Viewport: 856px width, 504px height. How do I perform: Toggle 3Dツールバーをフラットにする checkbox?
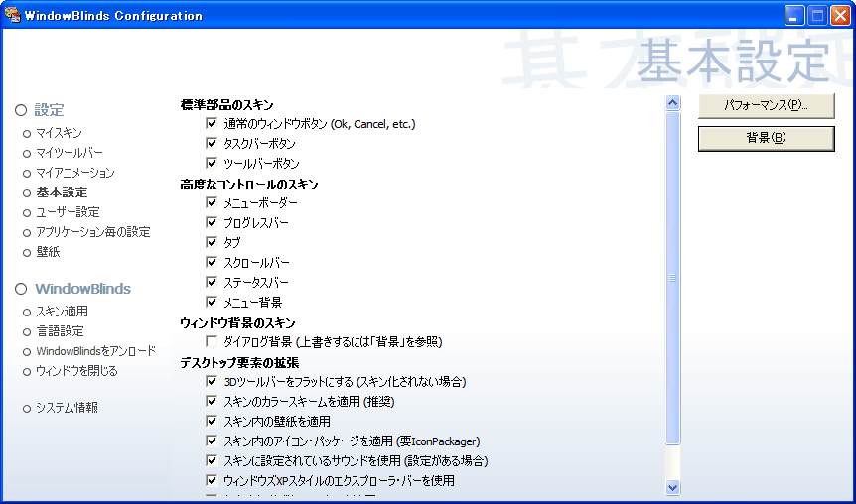(212, 381)
